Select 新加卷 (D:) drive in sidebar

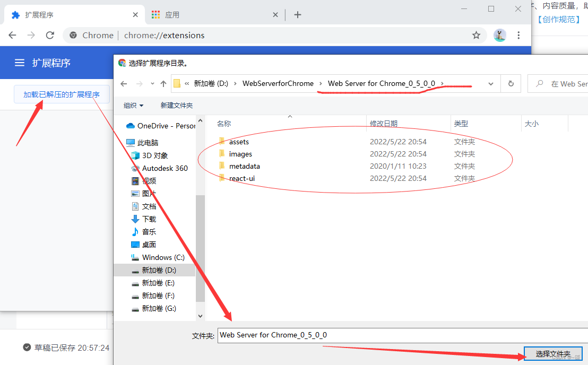tap(154, 270)
